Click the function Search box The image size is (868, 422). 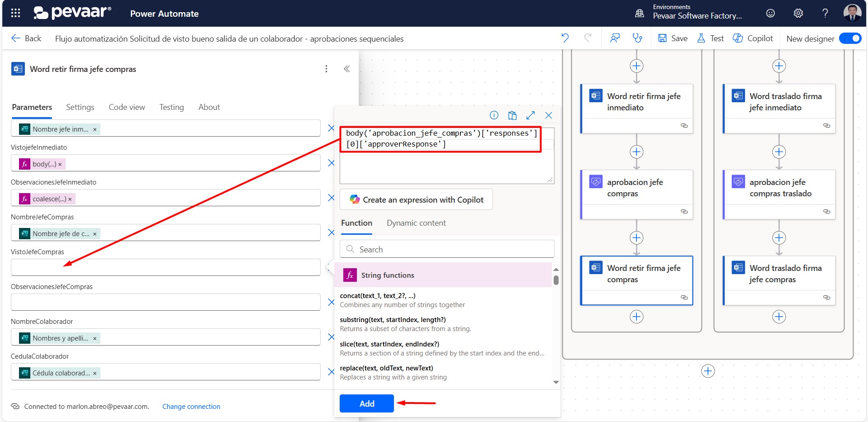tap(447, 249)
